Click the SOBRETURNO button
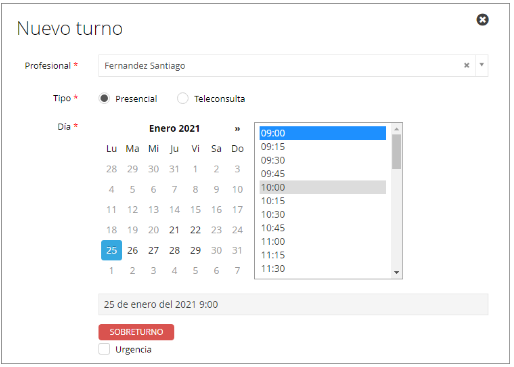The width and height of the screenshot is (514, 367). click(x=136, y=332)
